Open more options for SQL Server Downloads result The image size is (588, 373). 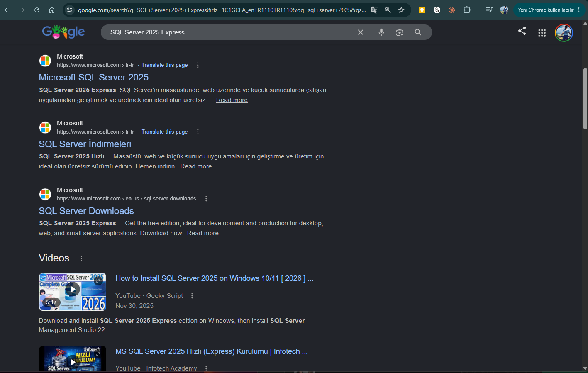click(x=206, y=199)
